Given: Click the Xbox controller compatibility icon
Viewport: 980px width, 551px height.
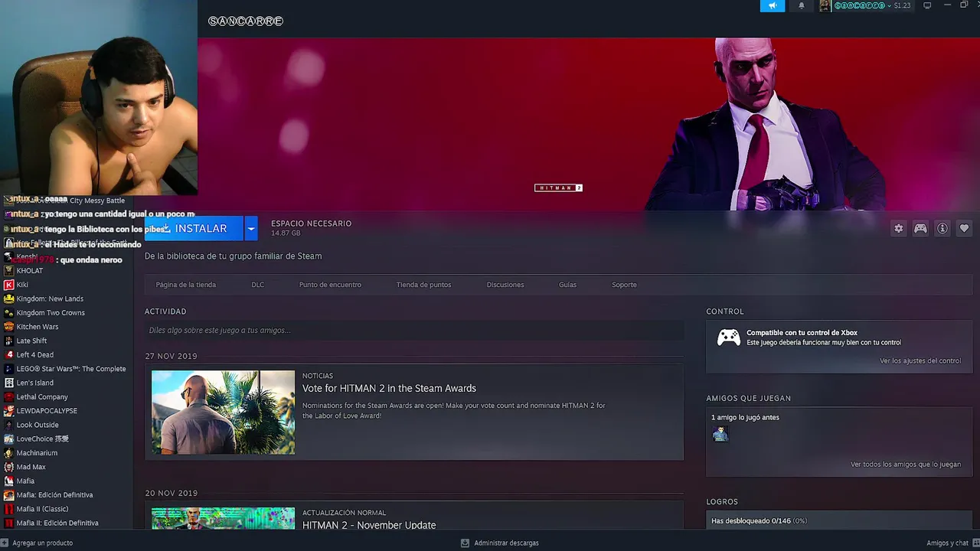Looking at the screenshot, I should tap(728, 337).
